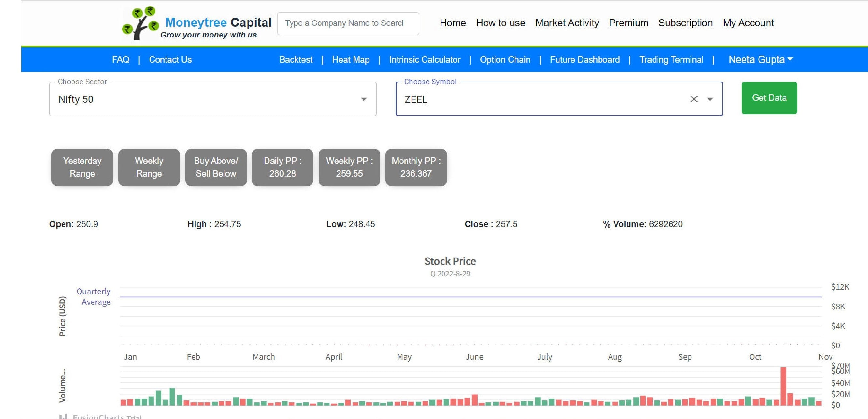The width and height of the screenshot is (868, 419).
Task: Click the Open: 250.9 value
Action: pos(73,224)
